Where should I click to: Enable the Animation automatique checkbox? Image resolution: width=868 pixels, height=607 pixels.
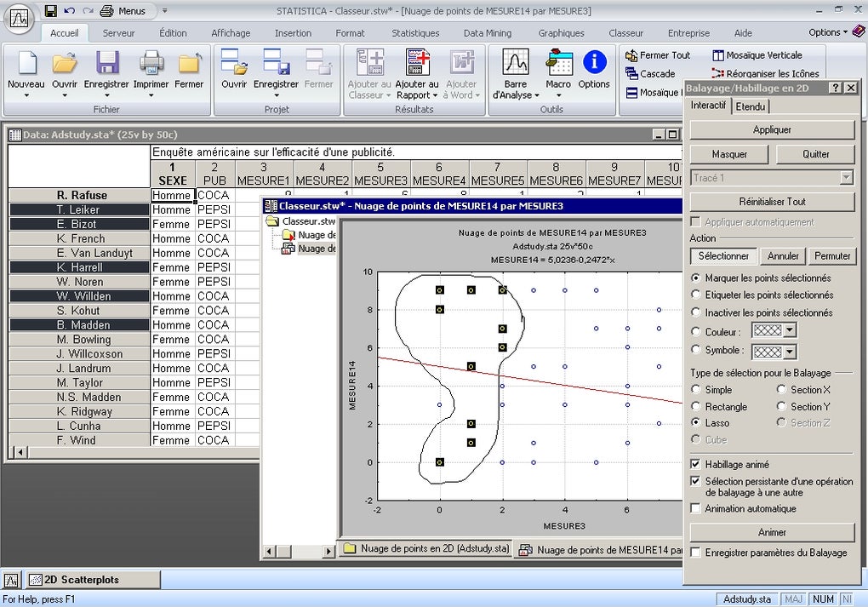click(x=697, y=508)
